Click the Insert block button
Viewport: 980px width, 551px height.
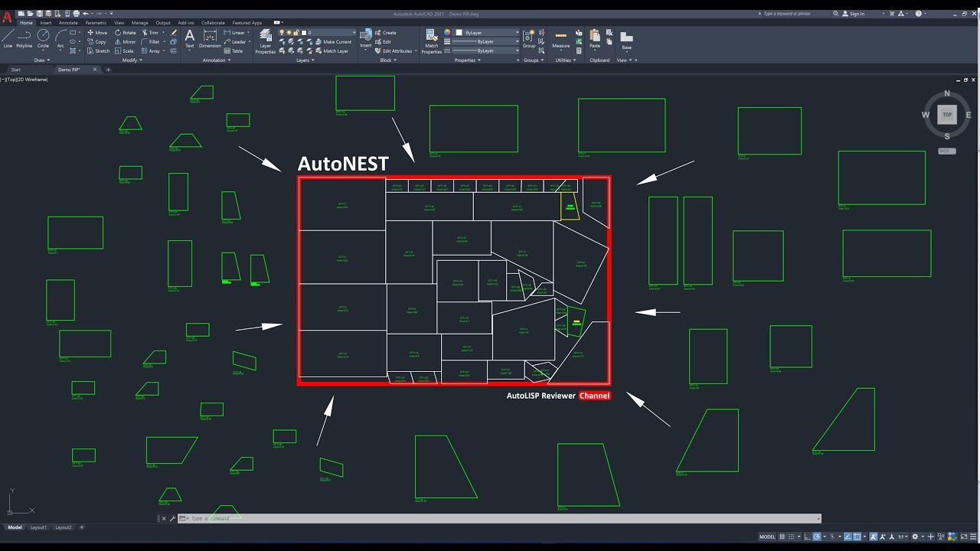coord(366,39)
